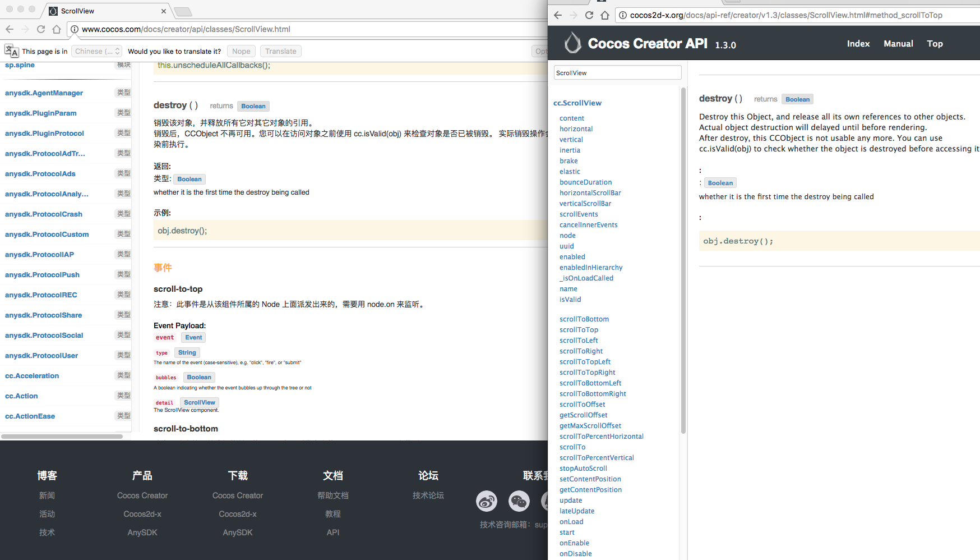Click the right sidebar vertical scrollbar
This screenshot has width=980, height=560.
coord(683,258)
